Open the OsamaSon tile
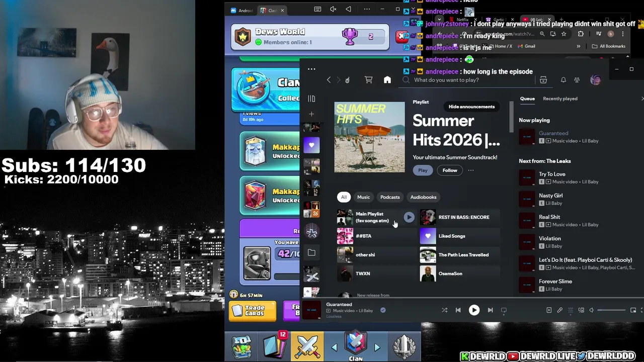This screenshot has width=644, height=362. (459, 274)
